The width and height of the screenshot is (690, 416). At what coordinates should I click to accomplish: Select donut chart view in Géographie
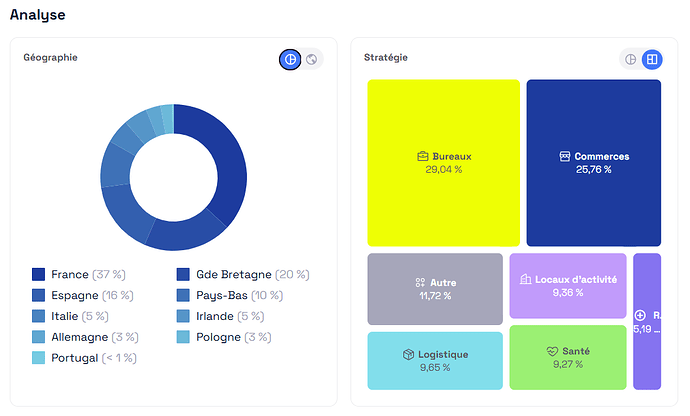290,60
